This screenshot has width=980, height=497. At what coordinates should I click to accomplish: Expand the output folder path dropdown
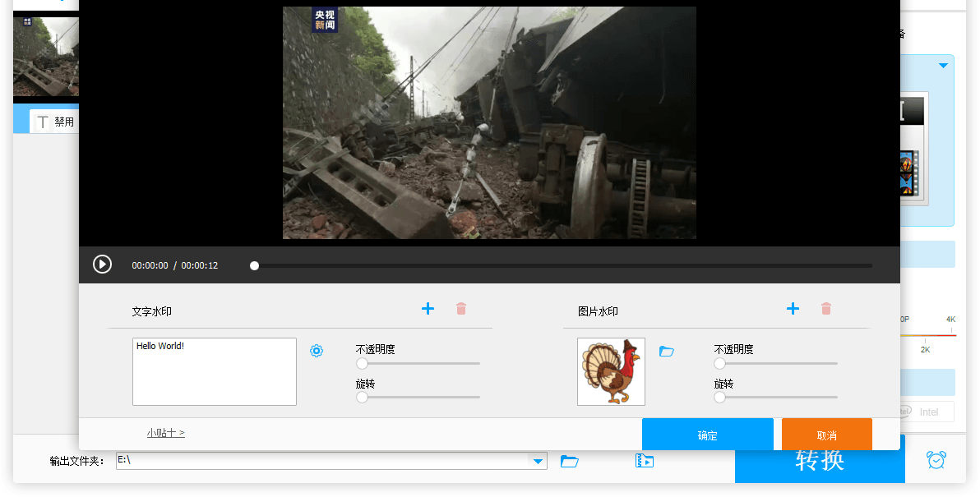pos(539,461)
